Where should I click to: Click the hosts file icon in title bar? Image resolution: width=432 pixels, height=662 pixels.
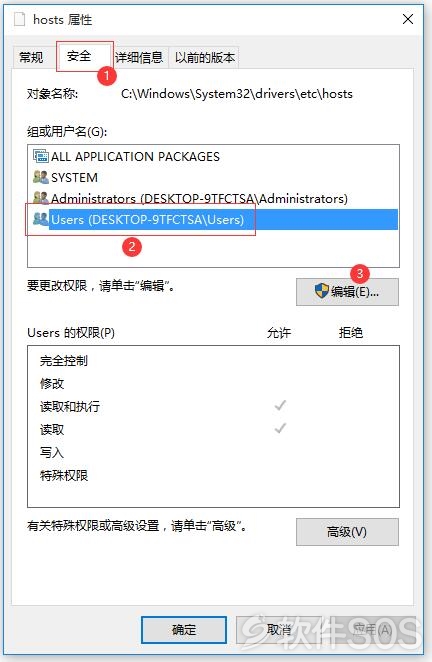click(x=19, y=19)
